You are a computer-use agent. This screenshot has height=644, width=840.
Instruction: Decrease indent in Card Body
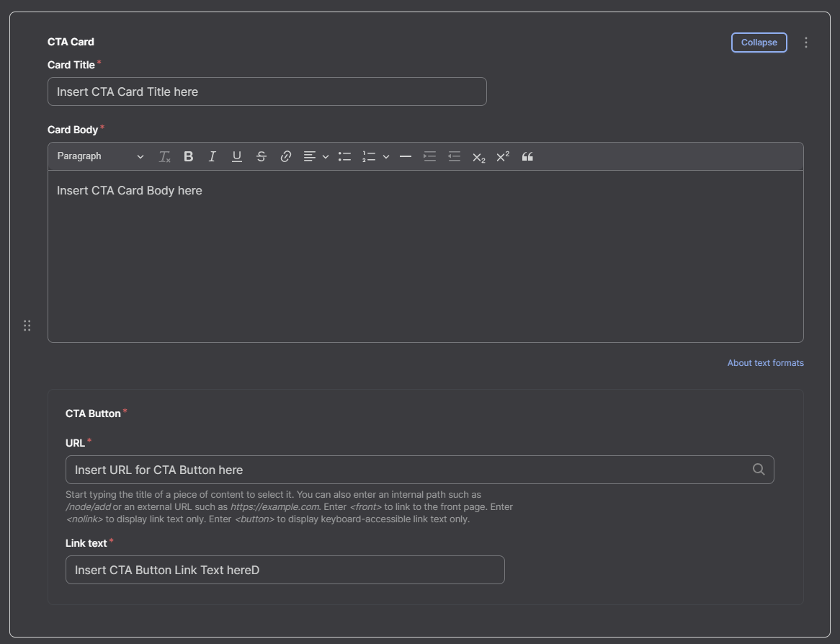point(455,156)
